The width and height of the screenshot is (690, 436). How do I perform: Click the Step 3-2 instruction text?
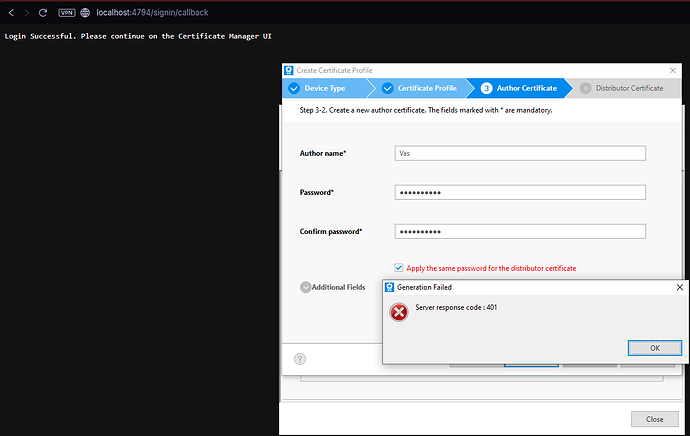tap(426, 110)
